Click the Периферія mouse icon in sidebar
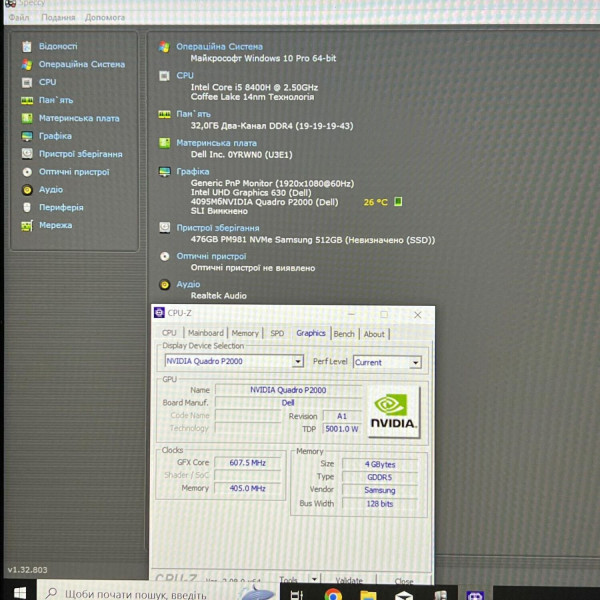Viewport: 600px width, 600px height. point(27,207)
